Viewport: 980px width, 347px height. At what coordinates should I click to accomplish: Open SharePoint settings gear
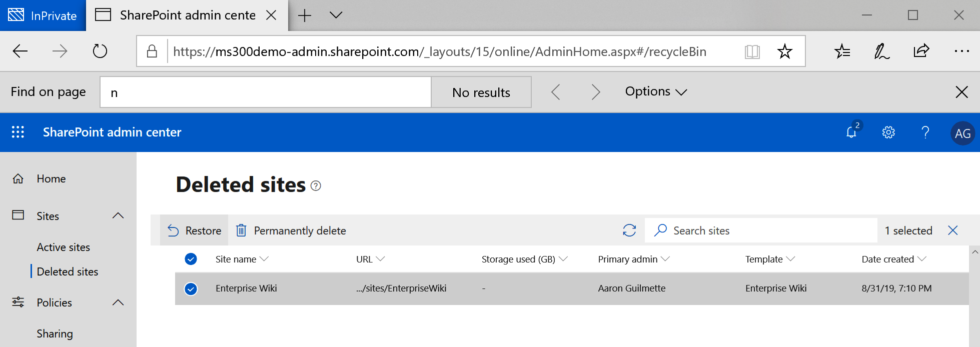tap(888, 132)
